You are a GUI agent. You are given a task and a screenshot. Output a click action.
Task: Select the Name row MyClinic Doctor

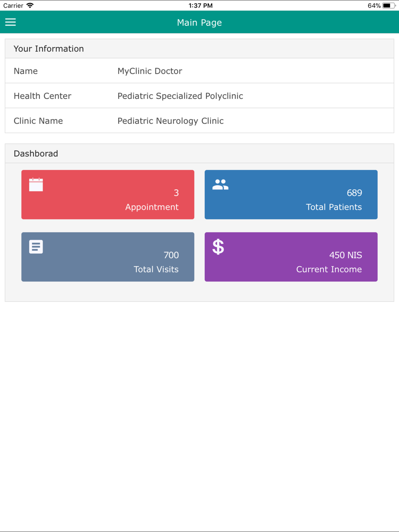199,71
